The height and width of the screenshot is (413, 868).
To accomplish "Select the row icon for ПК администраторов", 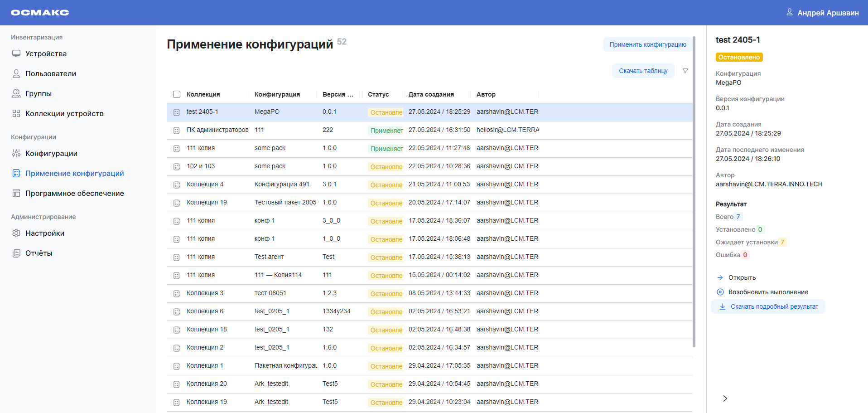I will pos(177,131).
